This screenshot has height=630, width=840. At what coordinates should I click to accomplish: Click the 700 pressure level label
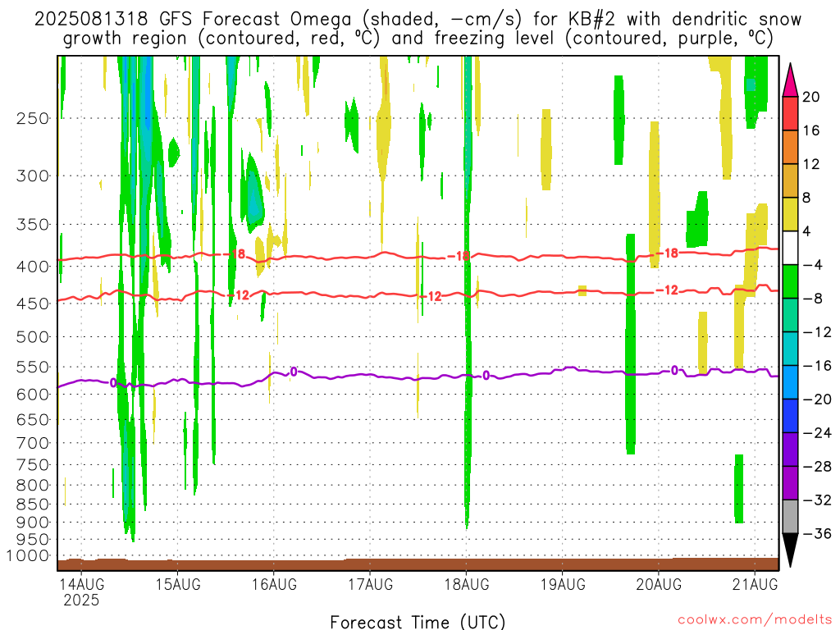pyautogui.click(x=33, y=443)
